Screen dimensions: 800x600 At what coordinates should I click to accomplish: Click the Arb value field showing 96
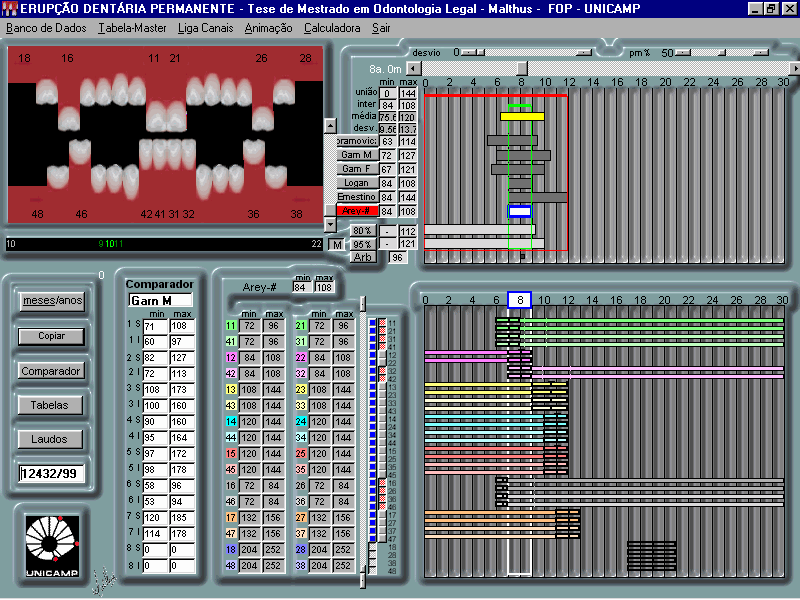pos(398,258)
